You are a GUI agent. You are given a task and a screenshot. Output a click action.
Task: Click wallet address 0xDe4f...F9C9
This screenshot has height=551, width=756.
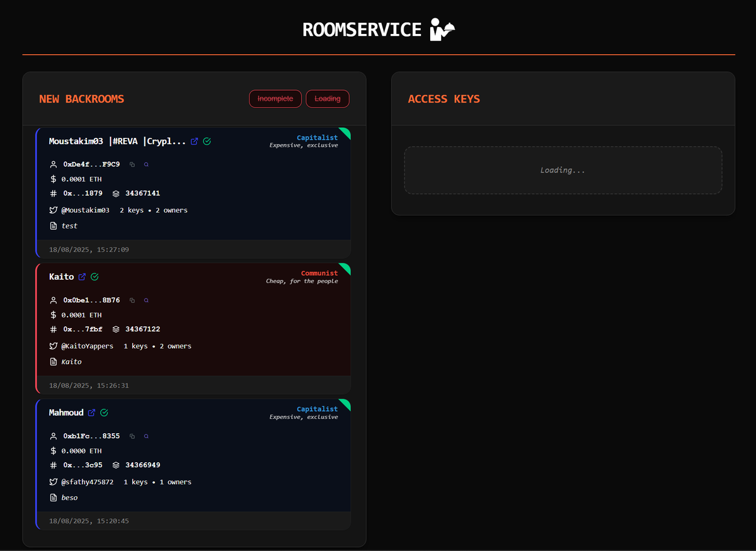(x=91, y=164)
